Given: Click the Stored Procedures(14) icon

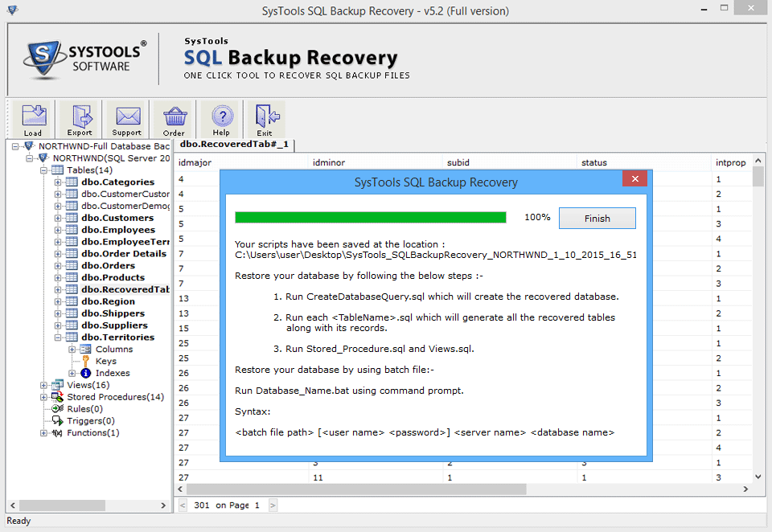Looking at the screenshot, I should [58, 397].
